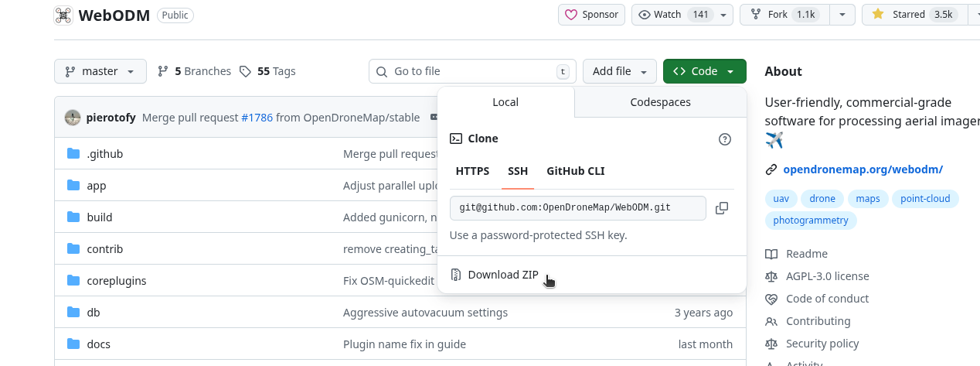Click the star icon to unstar repository
Viewport: 980px width, 366px height.
pos(878,15)
